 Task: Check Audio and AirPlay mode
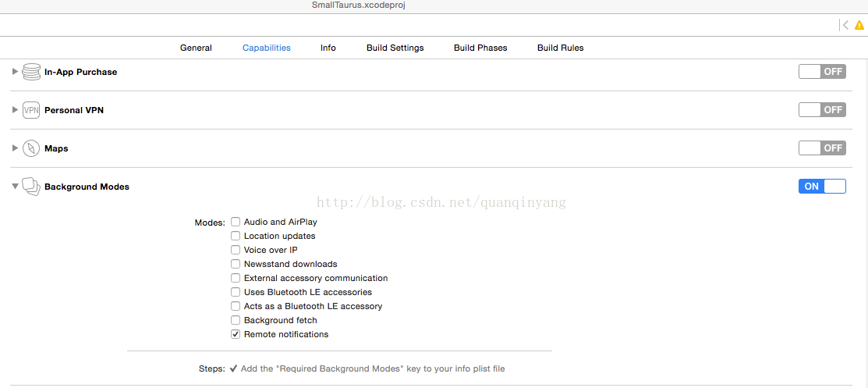tap(236, 222)
